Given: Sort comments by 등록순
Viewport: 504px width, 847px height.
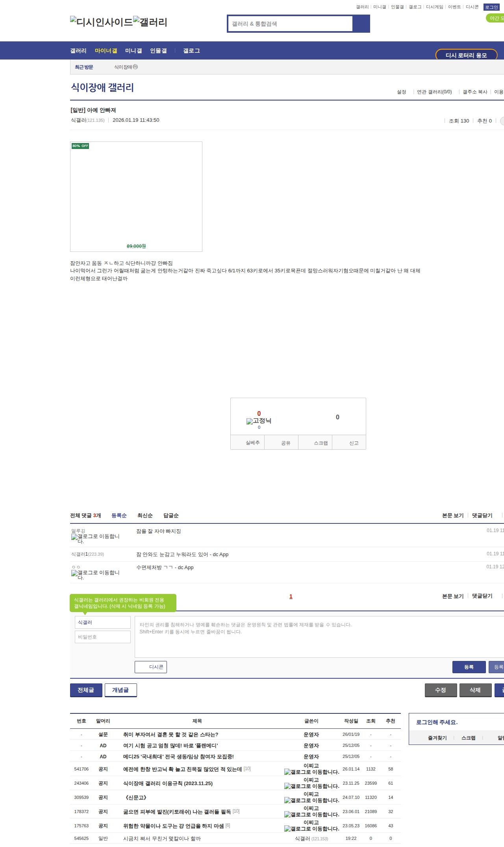Looking at the screenshot, I should pyautogui.click(x=119, y=516).
